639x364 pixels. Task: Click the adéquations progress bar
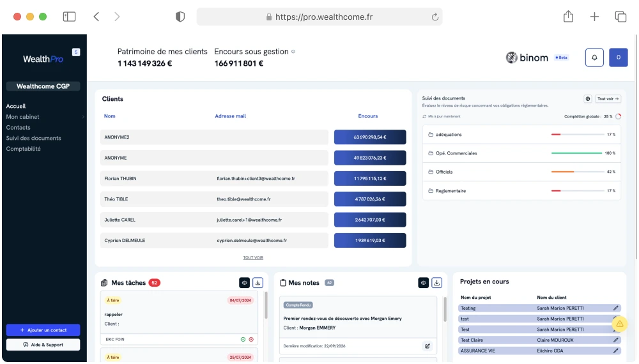point(577,134)
